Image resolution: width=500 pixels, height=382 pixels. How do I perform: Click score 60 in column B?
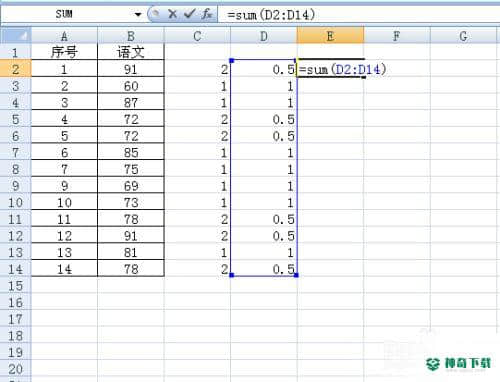click(131, 86)
